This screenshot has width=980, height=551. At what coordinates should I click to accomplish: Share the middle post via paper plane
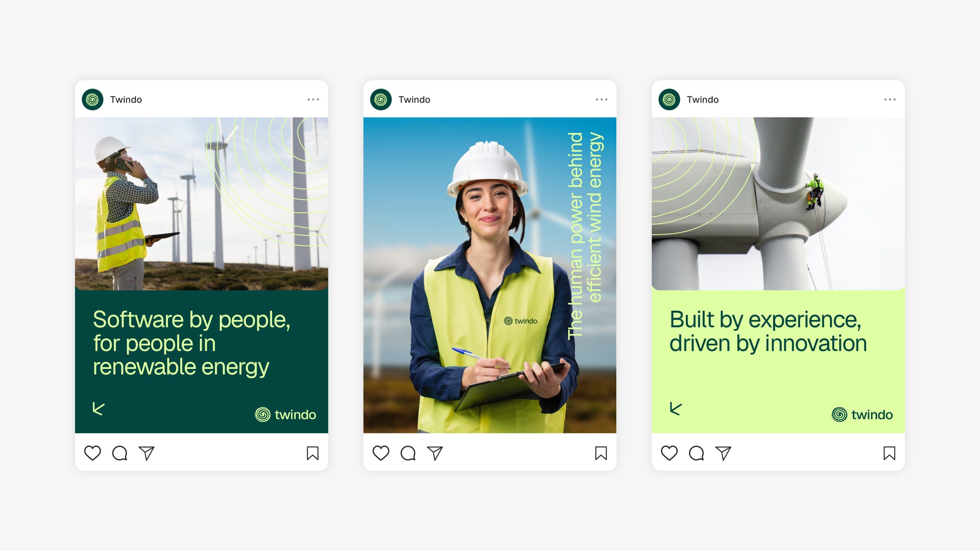click(x=435, y=453)
